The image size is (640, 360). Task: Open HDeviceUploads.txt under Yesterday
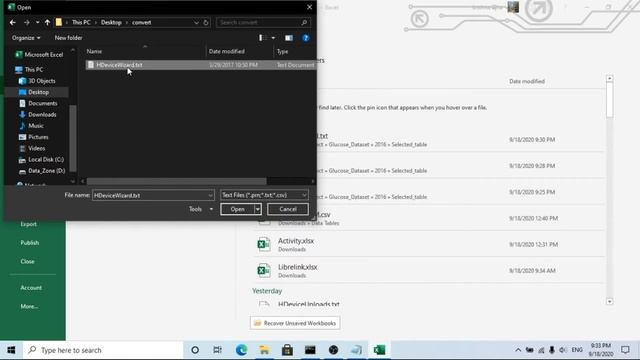pyautogui.click(x=309, y=304)
